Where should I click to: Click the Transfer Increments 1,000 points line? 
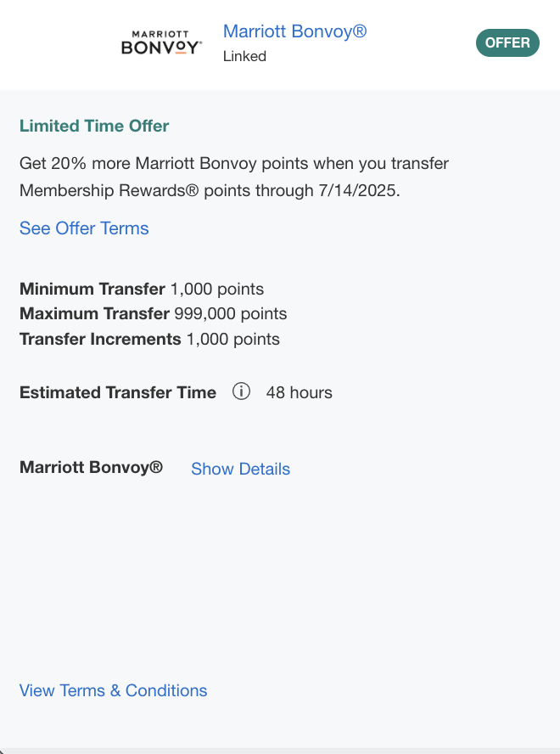click(149, 339)
